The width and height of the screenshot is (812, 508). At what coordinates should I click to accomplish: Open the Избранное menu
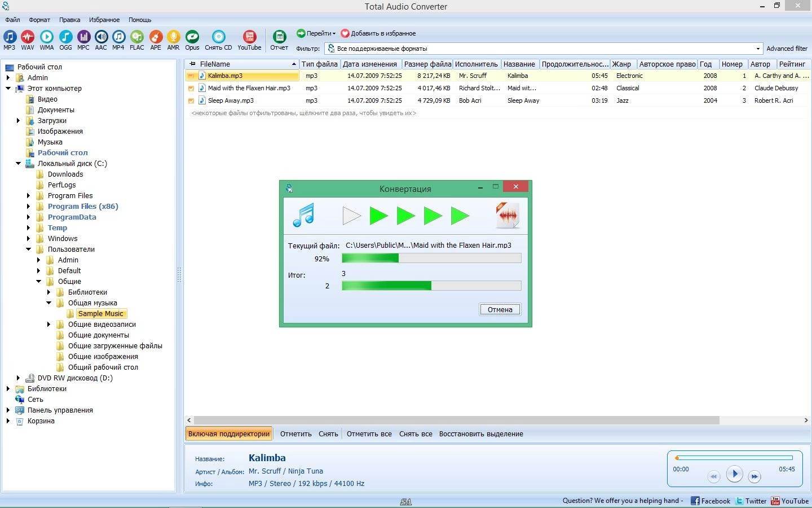[x=104, y=20]
